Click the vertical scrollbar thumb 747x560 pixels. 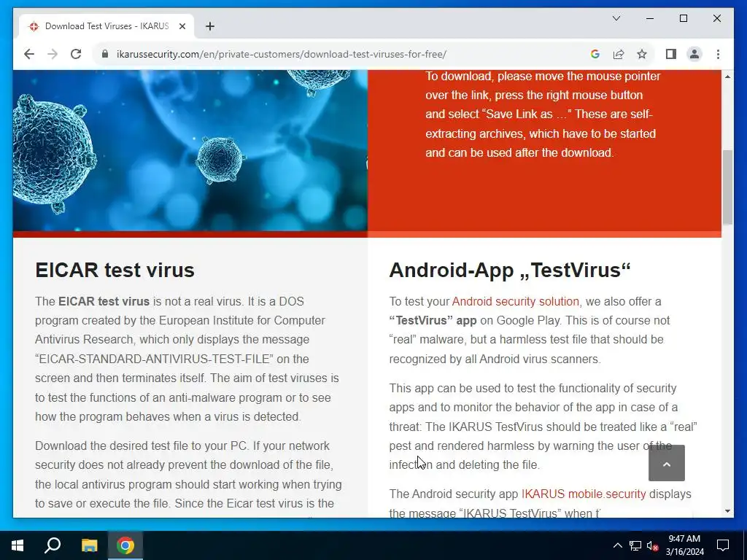[x=727, y=187]
